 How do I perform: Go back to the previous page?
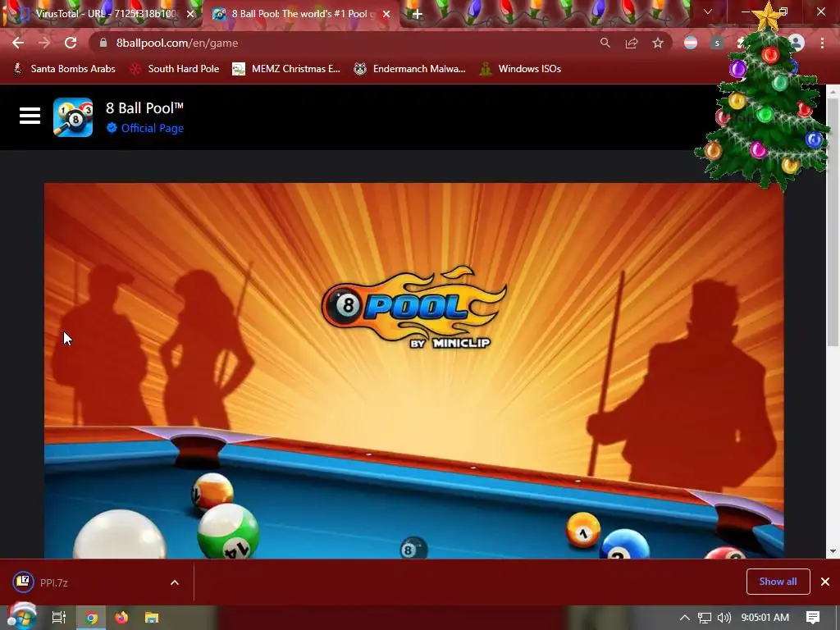(x=18, y=43)
